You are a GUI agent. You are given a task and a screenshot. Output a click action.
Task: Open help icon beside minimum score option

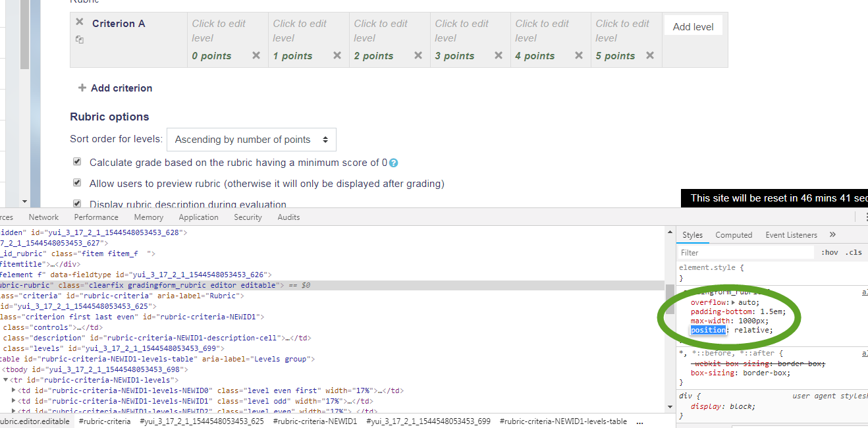[394, 163]
